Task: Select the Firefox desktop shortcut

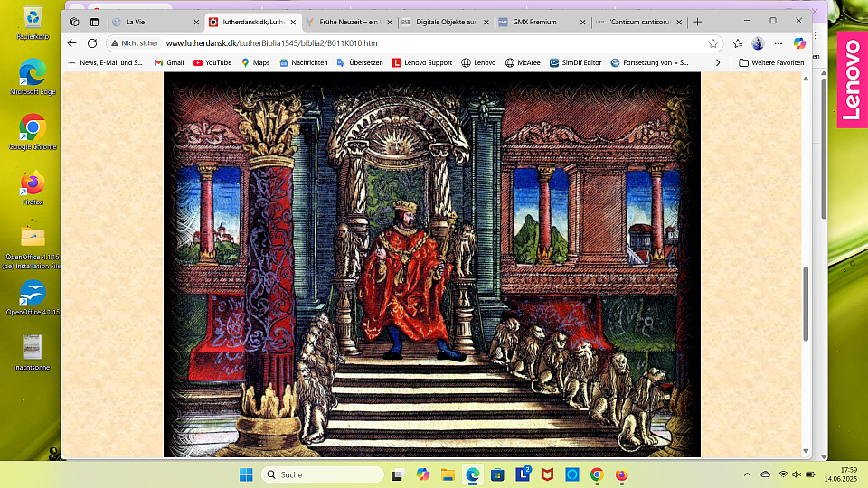Action: (33, 187)
